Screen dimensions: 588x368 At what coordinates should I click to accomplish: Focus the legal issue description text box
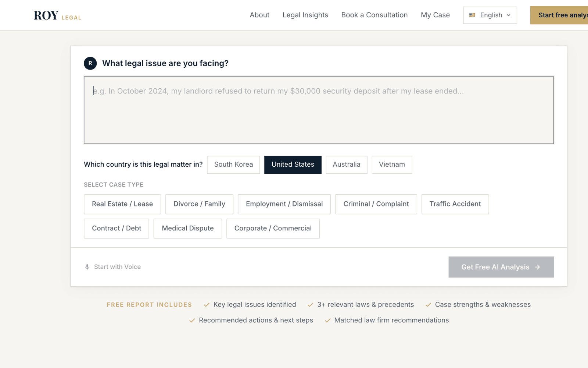(x=319, y=110)
